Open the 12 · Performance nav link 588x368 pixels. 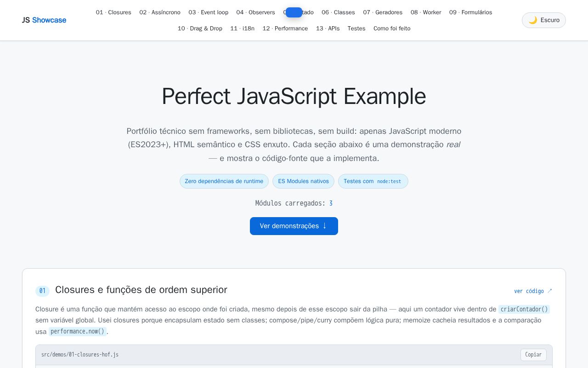click(285, 29)
